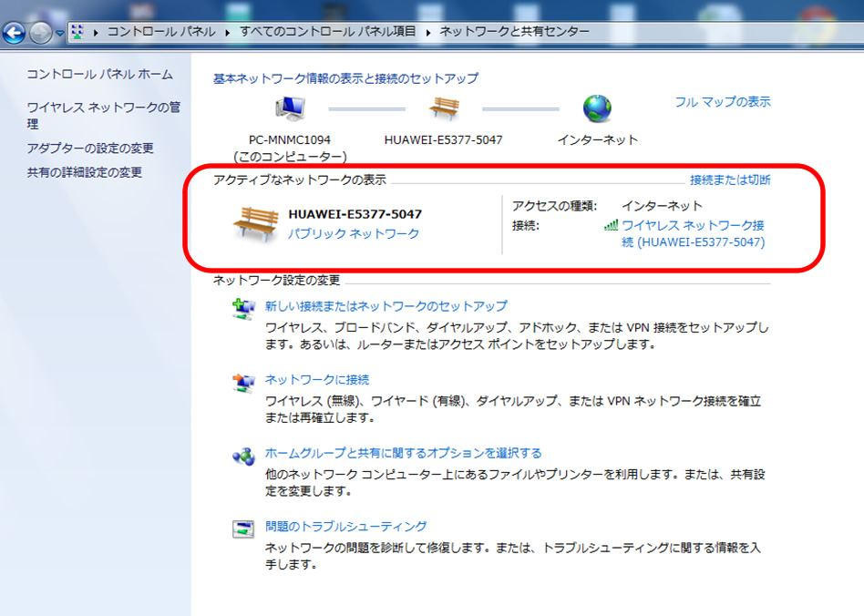
Task: Click the Control Panel icon in address bar
Action: click(77, 32)
